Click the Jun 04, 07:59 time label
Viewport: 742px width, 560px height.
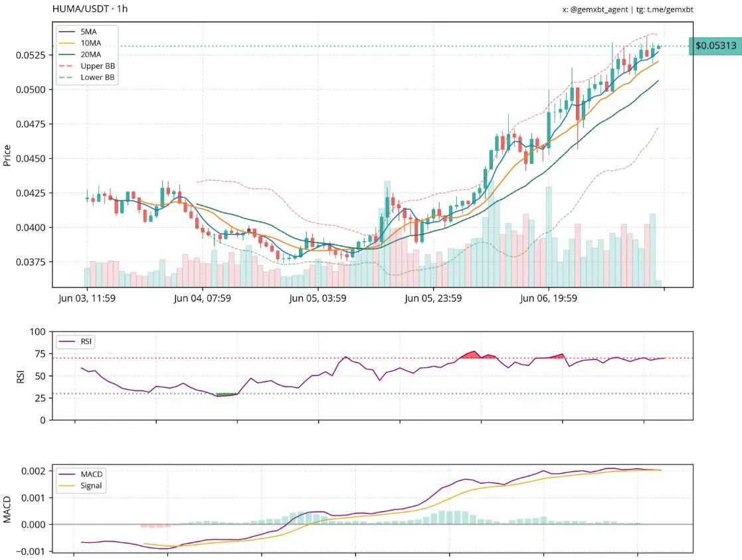[203, 298]
